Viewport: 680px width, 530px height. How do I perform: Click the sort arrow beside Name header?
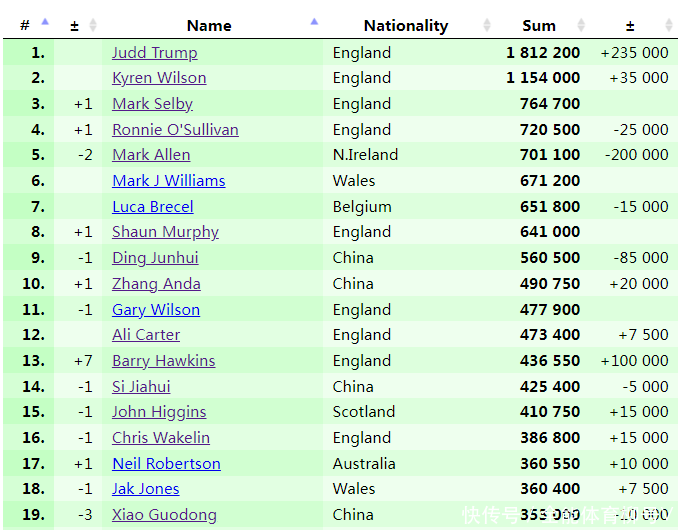pos(314,23)
